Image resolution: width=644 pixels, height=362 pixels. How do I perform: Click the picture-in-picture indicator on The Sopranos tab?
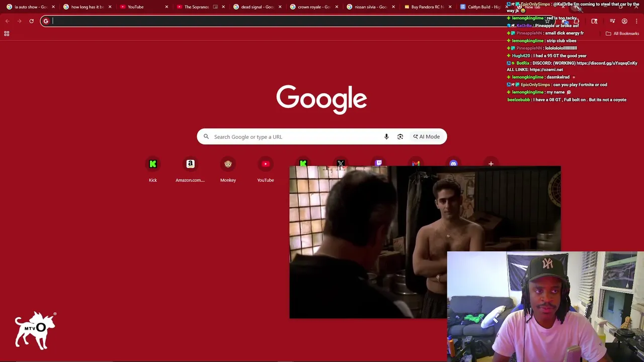tap(215, 7)
